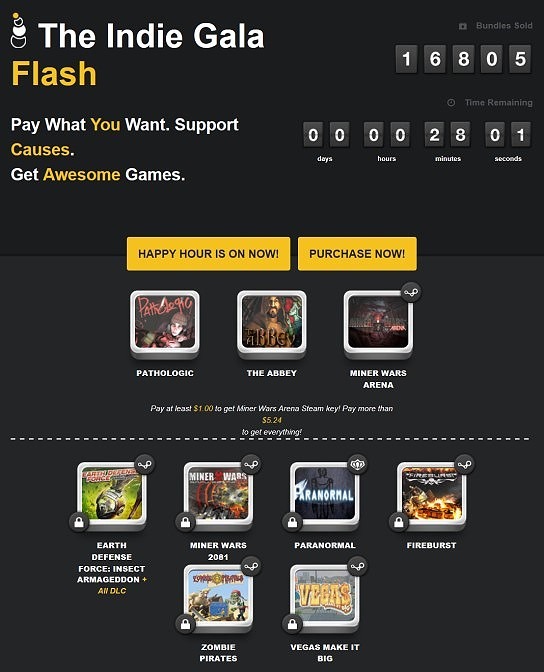The width and height of the screenshot is (544, 672).
Task: Click the Zombie Pirates title link
Action: pos(218,653)
